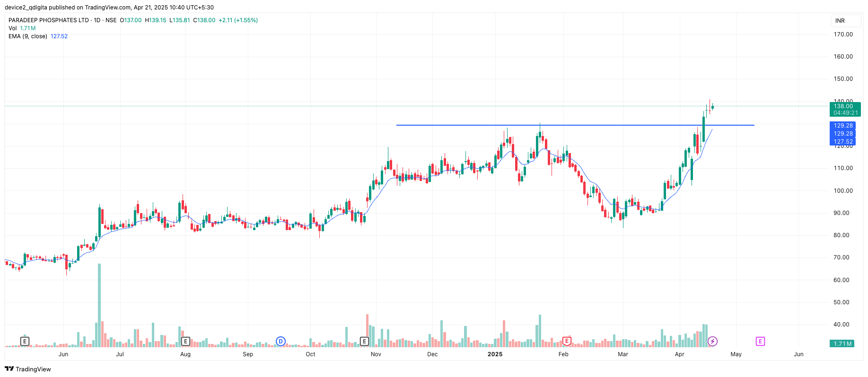Image resolution: width=868 pixels, height=377 pixels.
Task: Click the 50.00 price axis label
Action: tap(842, 302)
